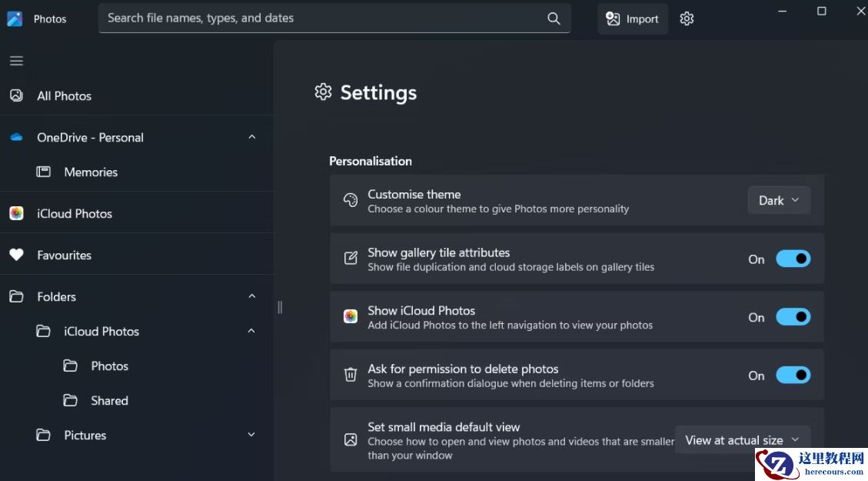Click the Import button
The image size is (868, 481).
632,18
